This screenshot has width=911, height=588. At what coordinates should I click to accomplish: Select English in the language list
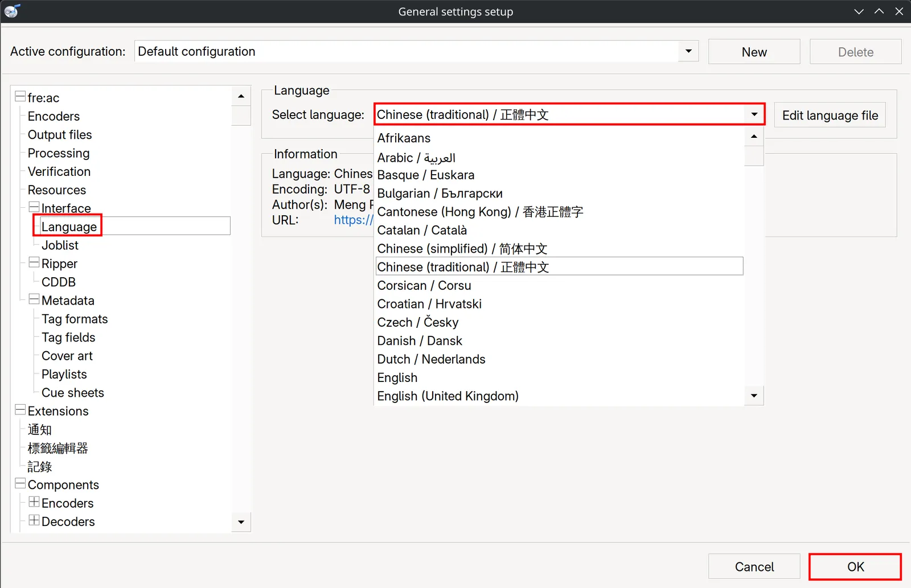point(560,377)
